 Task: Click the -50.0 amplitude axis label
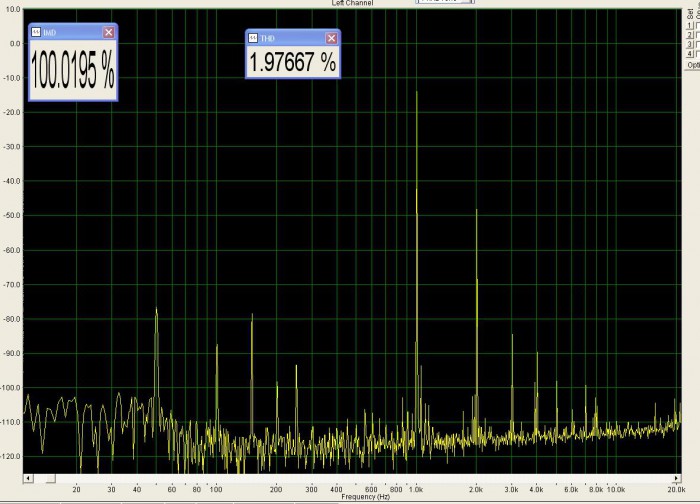[x=12, y=215]
